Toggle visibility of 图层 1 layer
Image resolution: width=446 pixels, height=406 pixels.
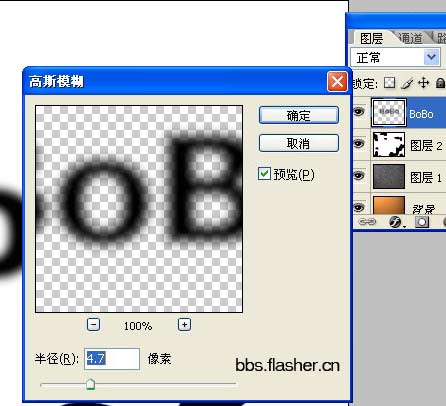pyautogui.click(x=359, y=175)
